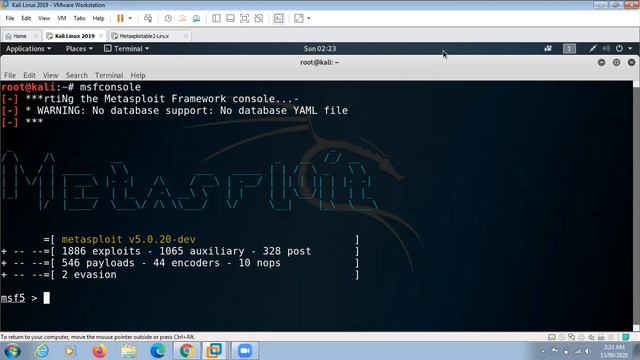Open the terminal Help menu

coord(138,75)
